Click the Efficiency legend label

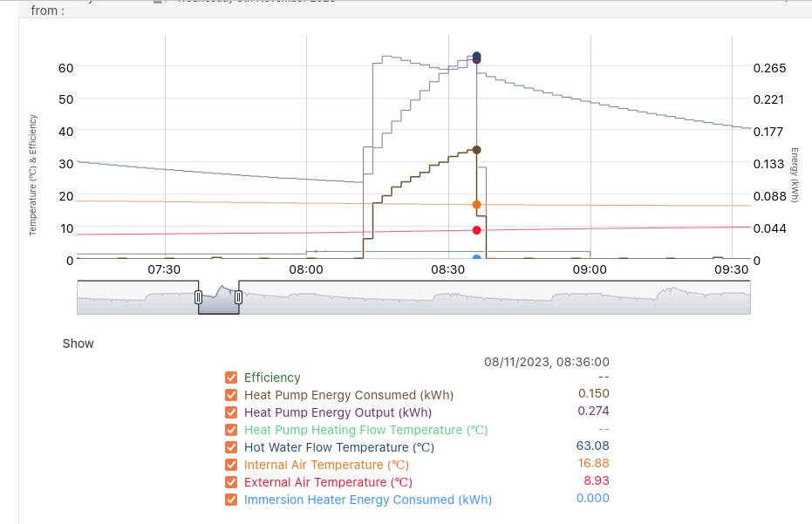(272, 378)
